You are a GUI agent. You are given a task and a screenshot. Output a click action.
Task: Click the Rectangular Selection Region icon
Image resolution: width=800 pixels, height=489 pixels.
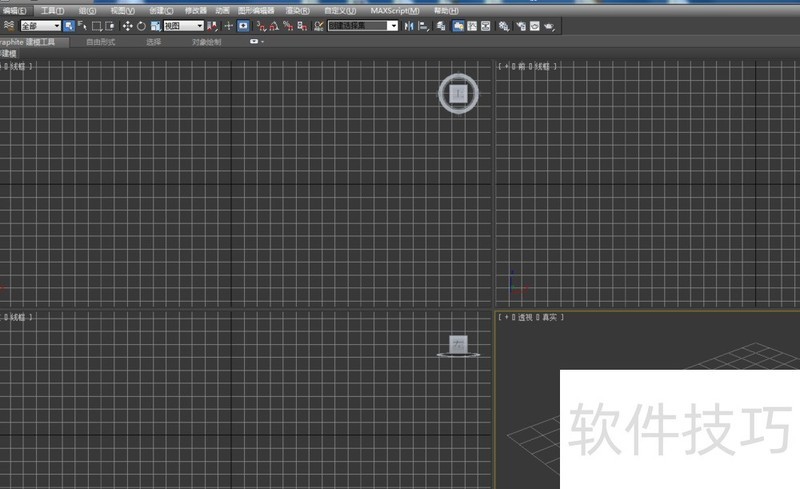[x=97, y=25]
